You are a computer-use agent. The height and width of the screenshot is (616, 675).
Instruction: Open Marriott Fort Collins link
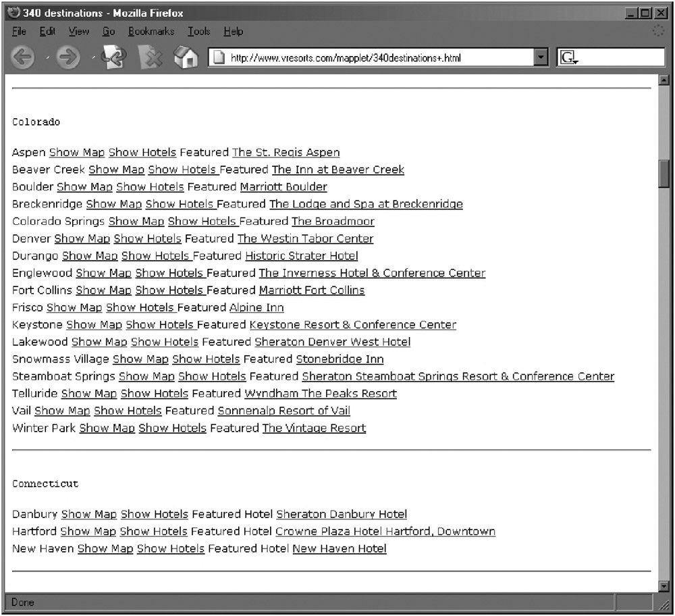pos(312,290)
